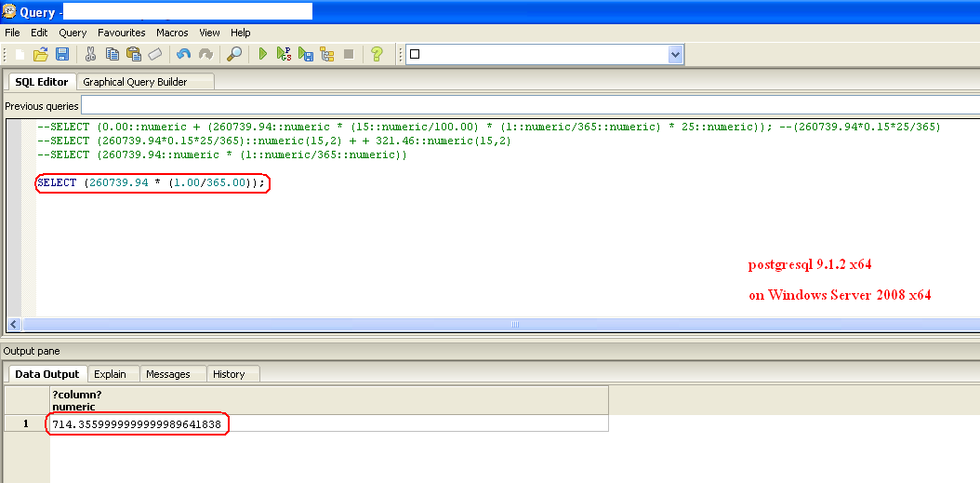Save the query with floppy disk icon

(62, 54)
